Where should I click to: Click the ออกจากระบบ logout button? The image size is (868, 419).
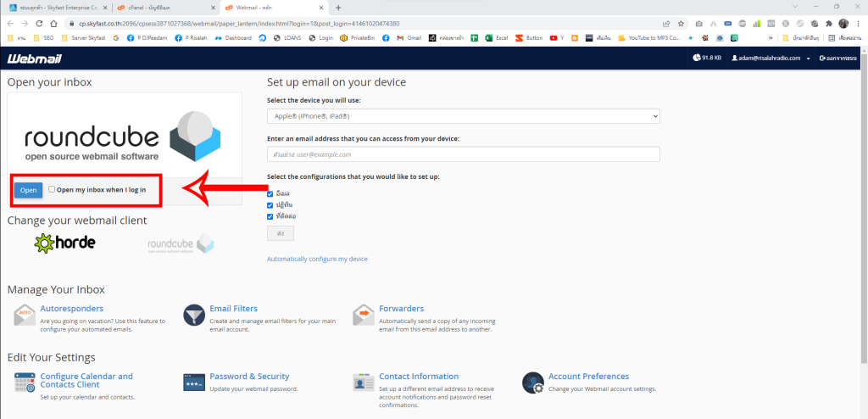tap(838, 59)
